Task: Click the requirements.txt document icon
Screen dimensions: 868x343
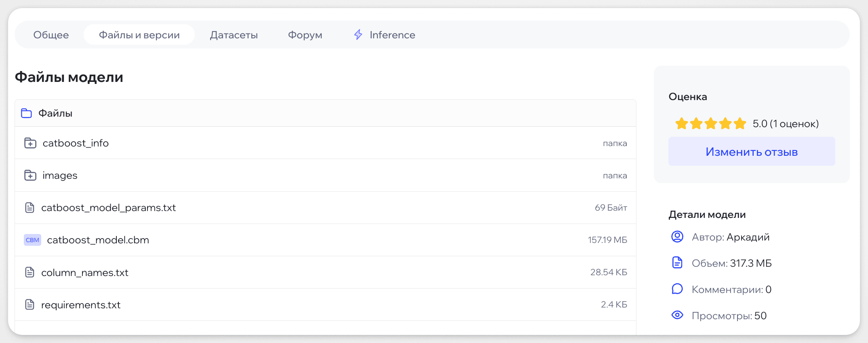Action: [x=29, y=304]
